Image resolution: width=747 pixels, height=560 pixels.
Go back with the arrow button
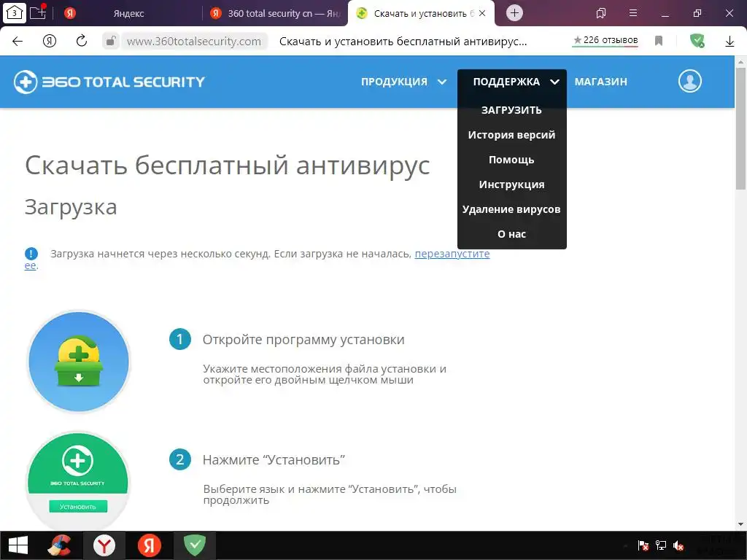(18, 42)
